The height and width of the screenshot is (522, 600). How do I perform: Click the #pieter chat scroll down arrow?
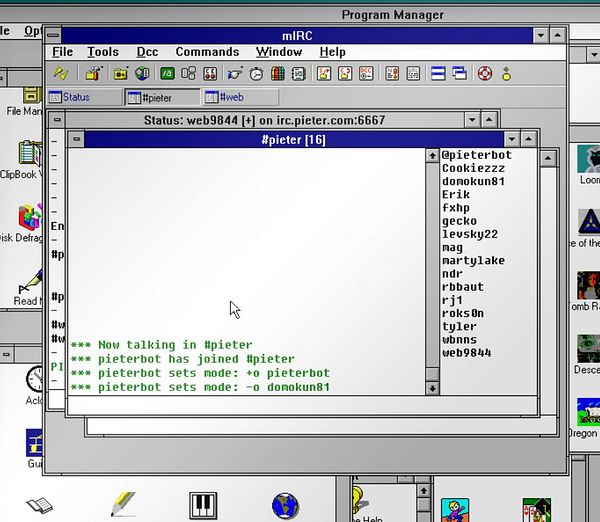click(x=432, y=388)
